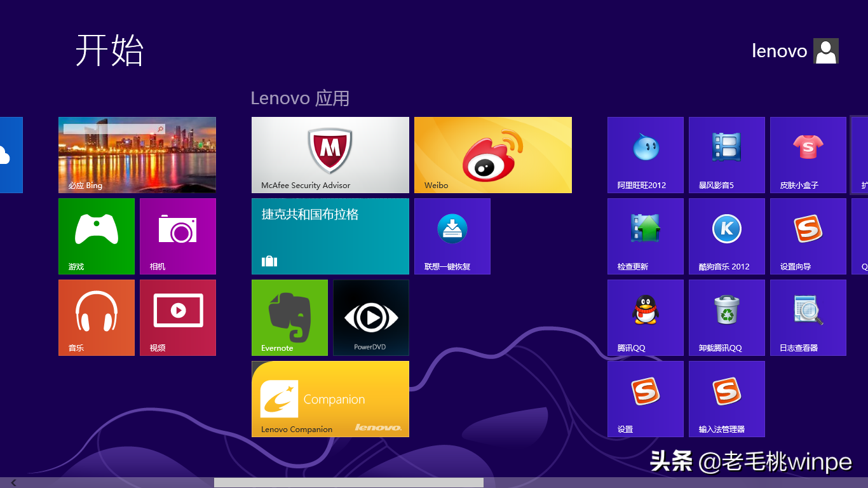
Task: Click the horizontal scrollbar thumb
Action: pos(349,483)
